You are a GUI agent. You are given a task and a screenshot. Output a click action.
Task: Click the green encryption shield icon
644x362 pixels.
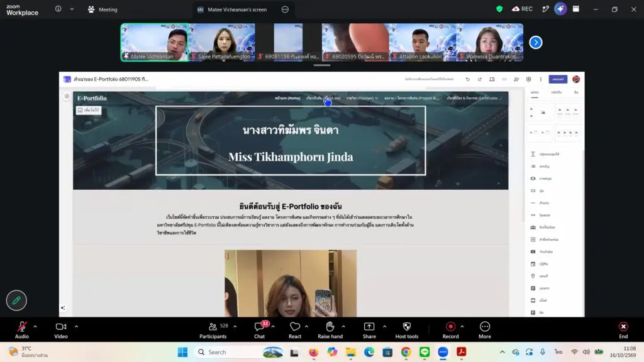(499, 9)
